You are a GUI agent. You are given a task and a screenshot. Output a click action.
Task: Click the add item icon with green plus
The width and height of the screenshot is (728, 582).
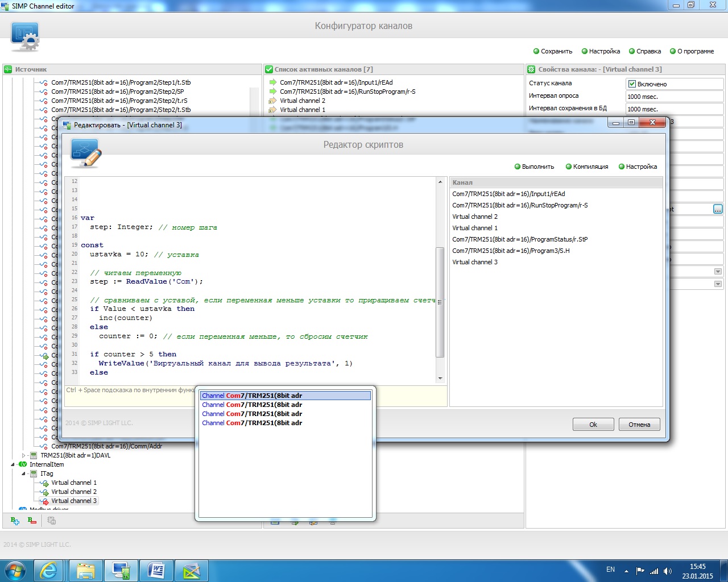(15, 520)
